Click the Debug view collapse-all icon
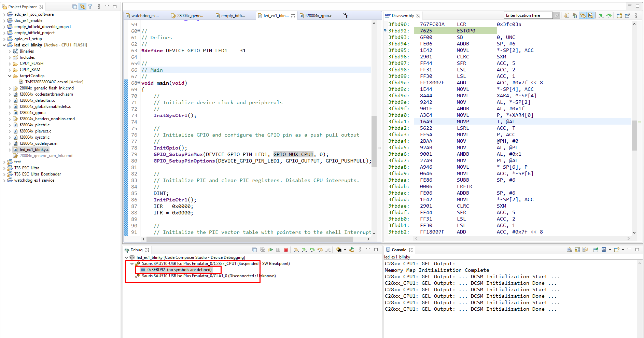 click(x=254, y=250)
